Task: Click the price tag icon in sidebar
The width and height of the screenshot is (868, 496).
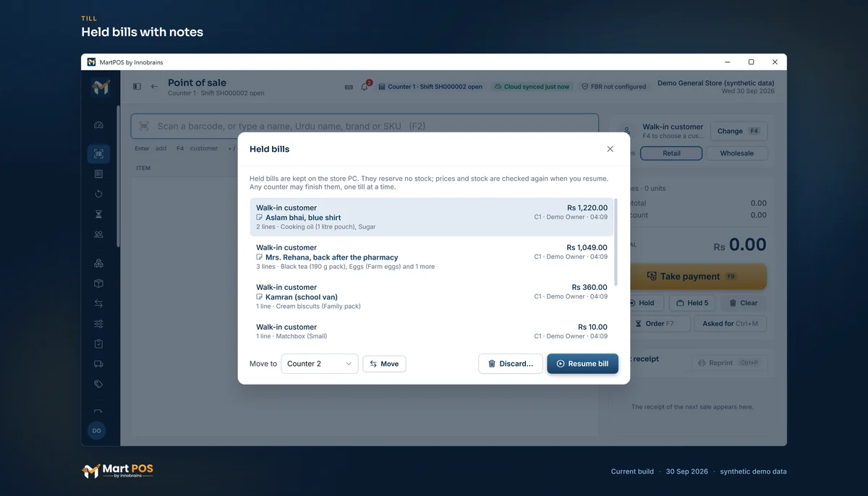Action: [99, 385]
